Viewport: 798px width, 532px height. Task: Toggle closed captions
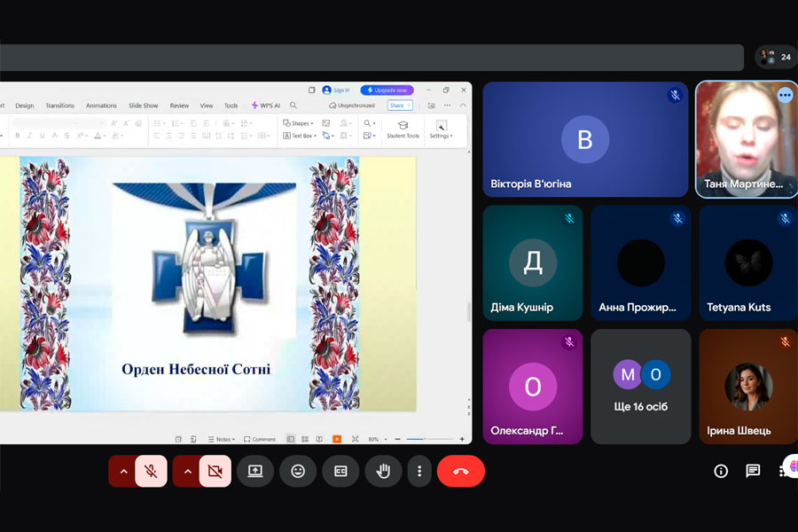coord(340,471)
